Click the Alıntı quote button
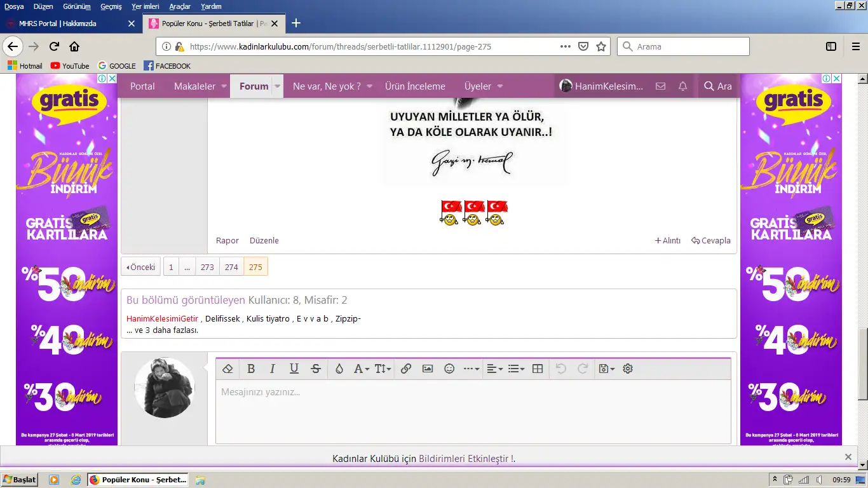The image size is (868, 488). click(668, 241)
